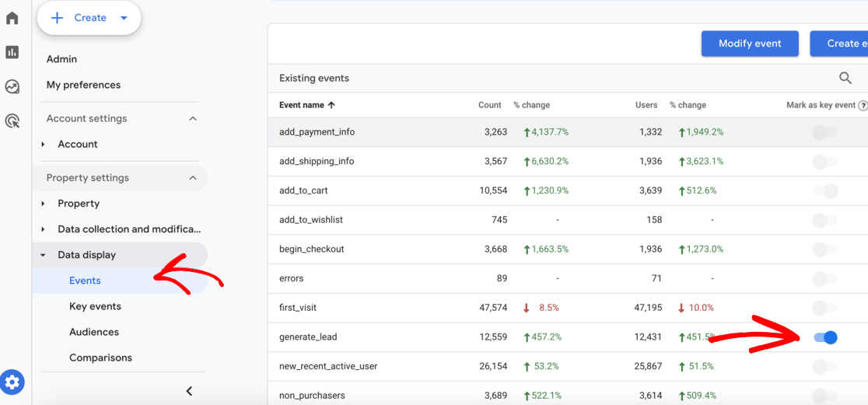Open the Explore icon in sidebar
868x405 pixels.
(12, 86)
